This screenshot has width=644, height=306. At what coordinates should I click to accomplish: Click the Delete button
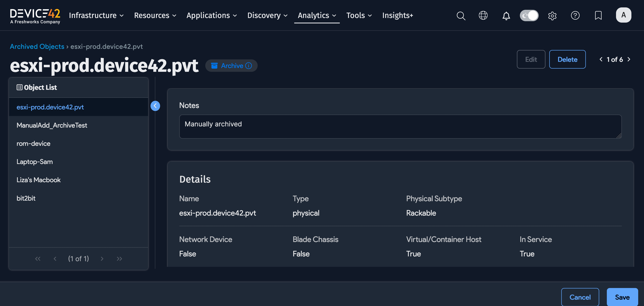pos(567,59)
